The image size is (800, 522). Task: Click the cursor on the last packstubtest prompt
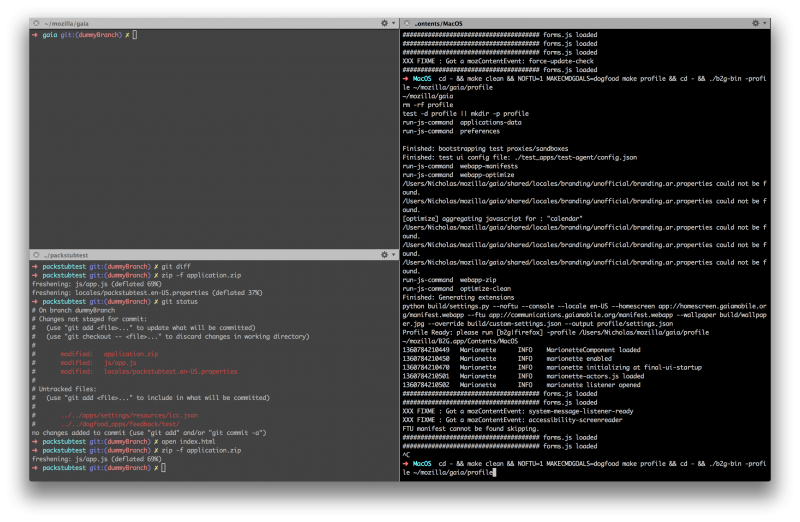tap(163, 467)
